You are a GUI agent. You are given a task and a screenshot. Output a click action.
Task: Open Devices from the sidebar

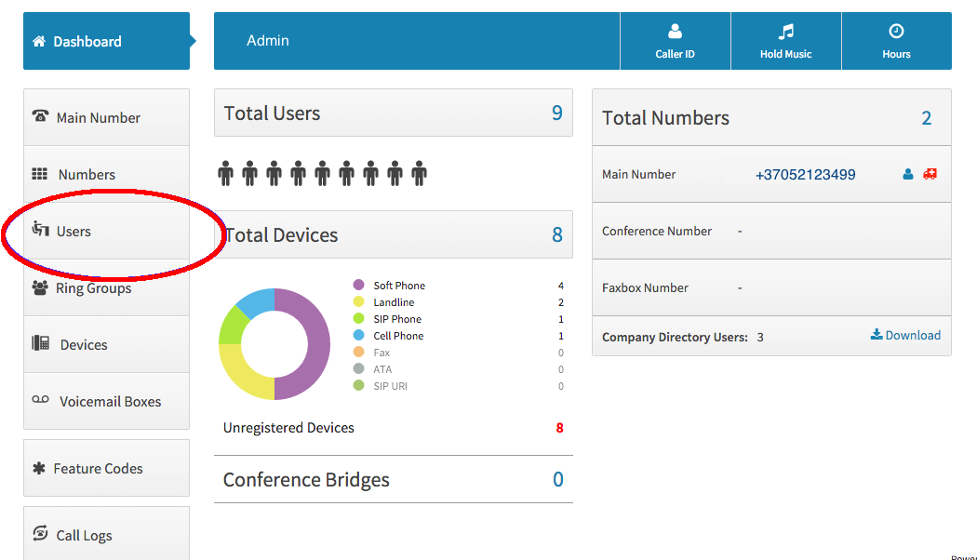84,345
